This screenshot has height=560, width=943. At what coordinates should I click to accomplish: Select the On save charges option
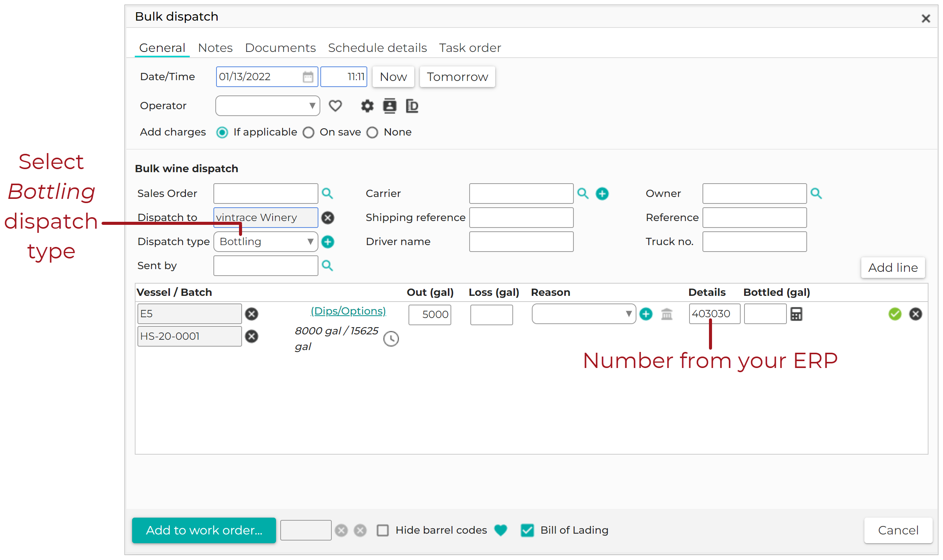[308, 132]
